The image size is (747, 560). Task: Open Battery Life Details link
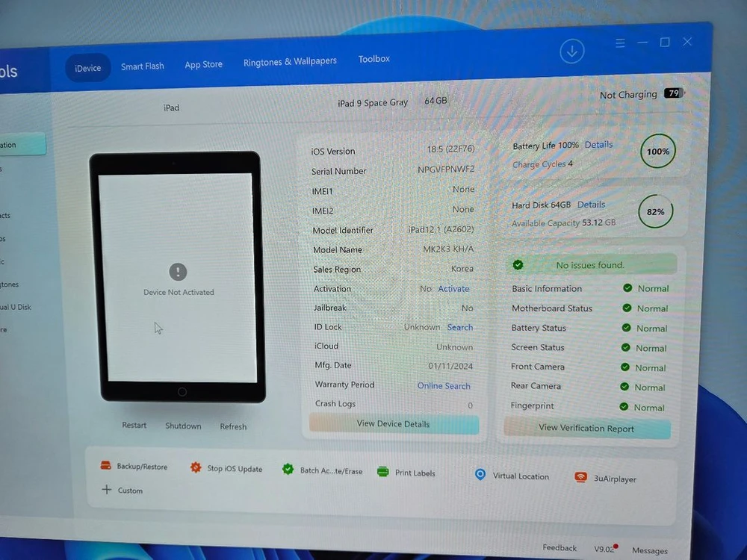(x=598, y=144)
